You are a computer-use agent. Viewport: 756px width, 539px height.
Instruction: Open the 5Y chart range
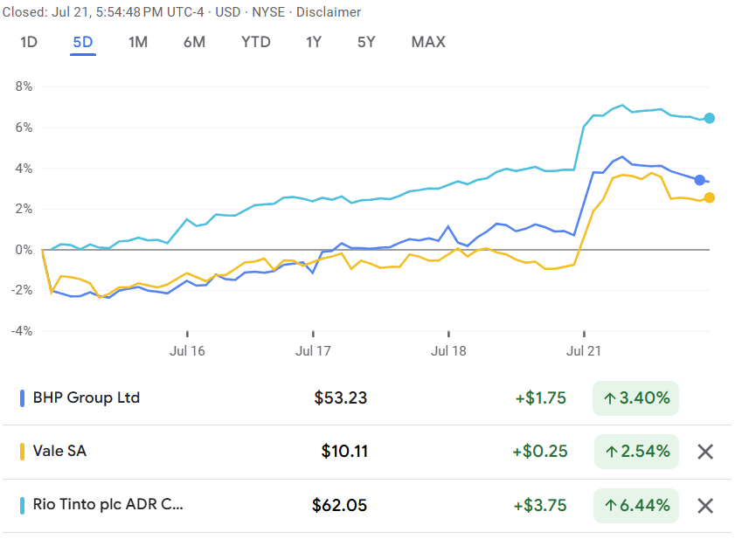(366, 43)
